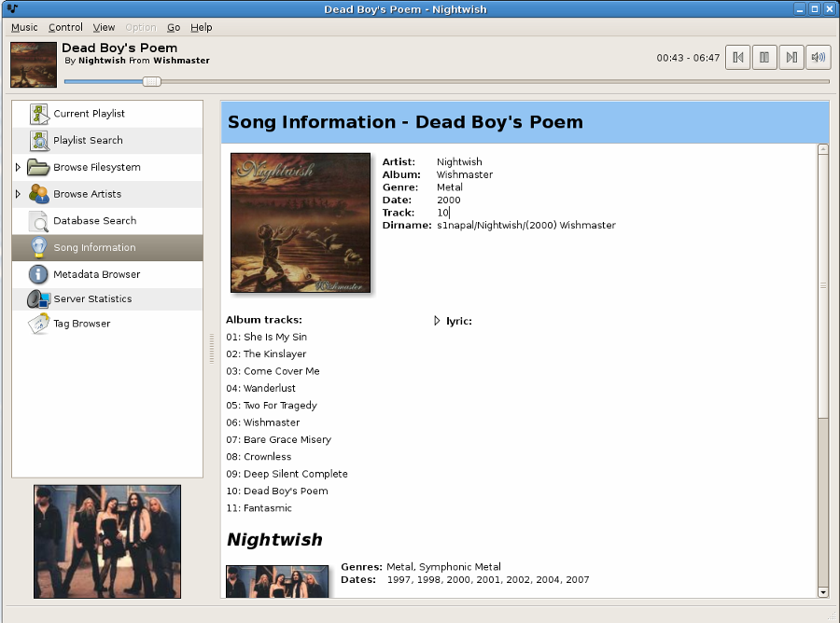Click the Genre value Metal
Image resolution: width=840 pixels, height=623 pixels.
pyautogui.click(x=450, y=187)
